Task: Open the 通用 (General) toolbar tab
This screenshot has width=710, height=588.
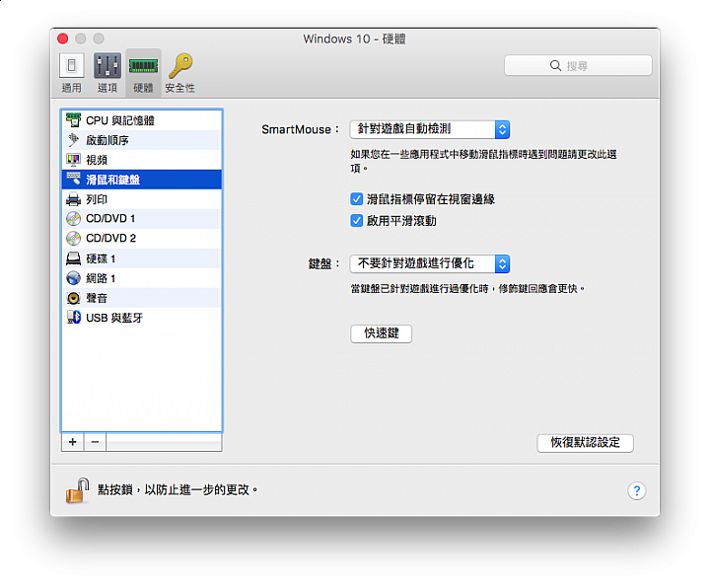Action: (72, 73)
